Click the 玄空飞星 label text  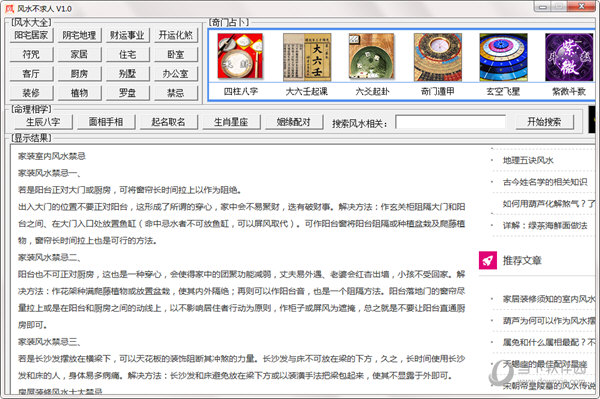pos(503,91)
